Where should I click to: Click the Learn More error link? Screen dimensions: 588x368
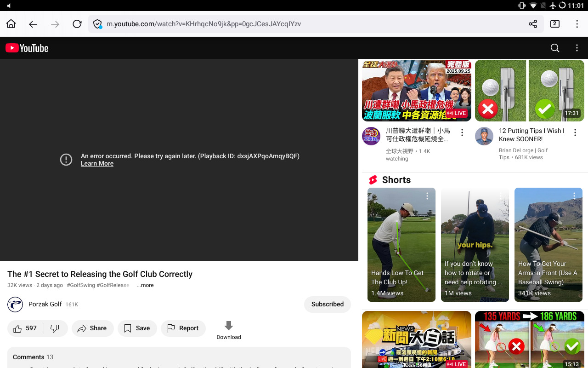(97, 164)
